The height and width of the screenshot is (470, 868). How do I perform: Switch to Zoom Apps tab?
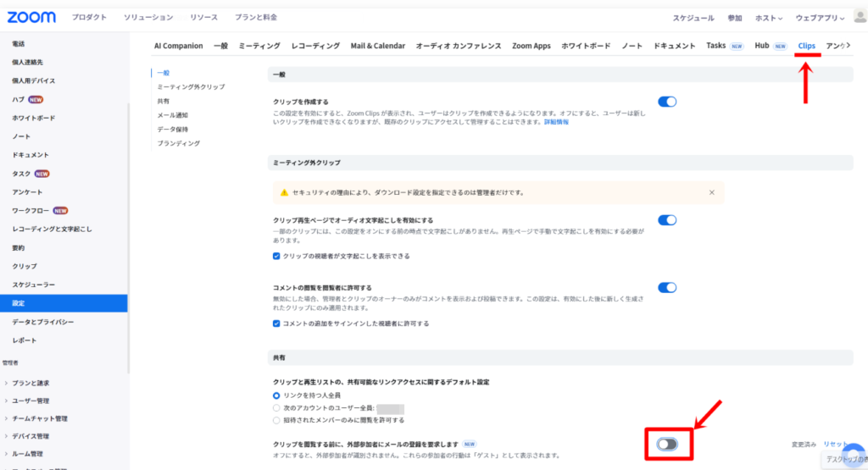531,46
